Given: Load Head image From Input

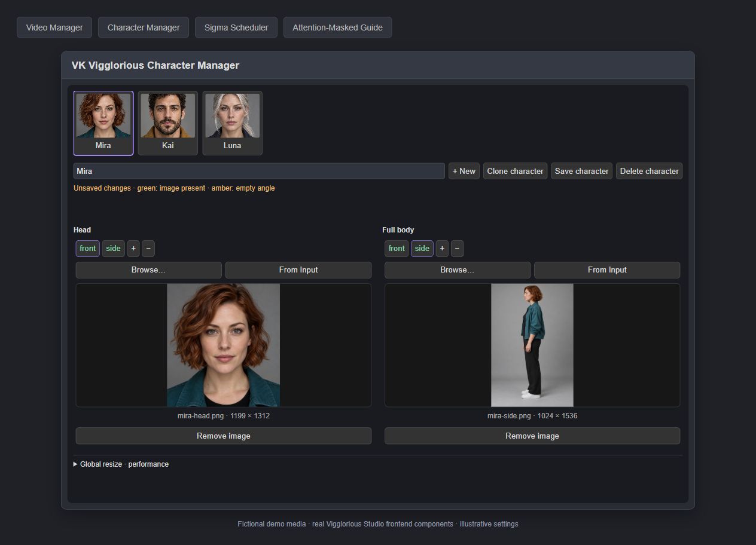Looking at the screenshot, I should tap(298, 270).
